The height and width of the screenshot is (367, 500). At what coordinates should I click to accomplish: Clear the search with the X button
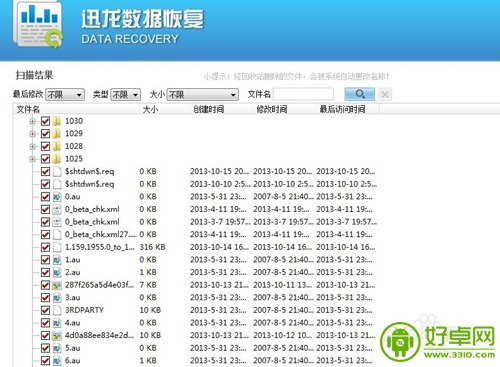pos(385,94)
